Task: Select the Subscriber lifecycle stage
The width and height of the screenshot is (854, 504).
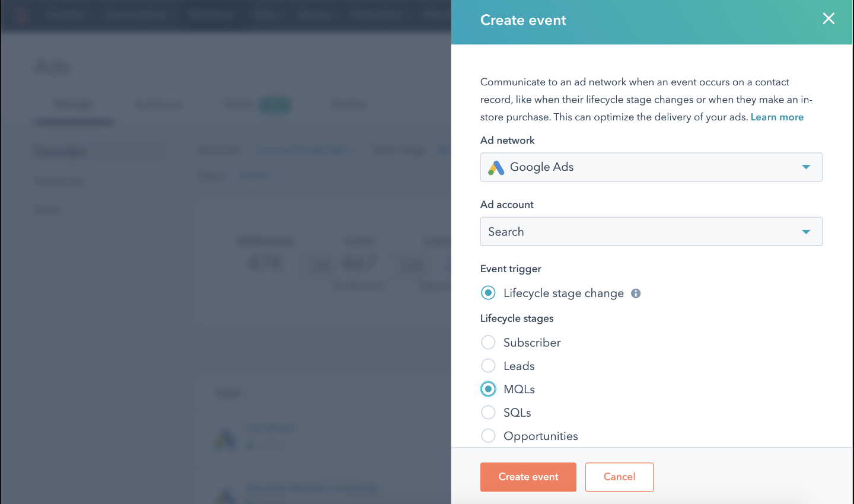Action: pos(488,342)
